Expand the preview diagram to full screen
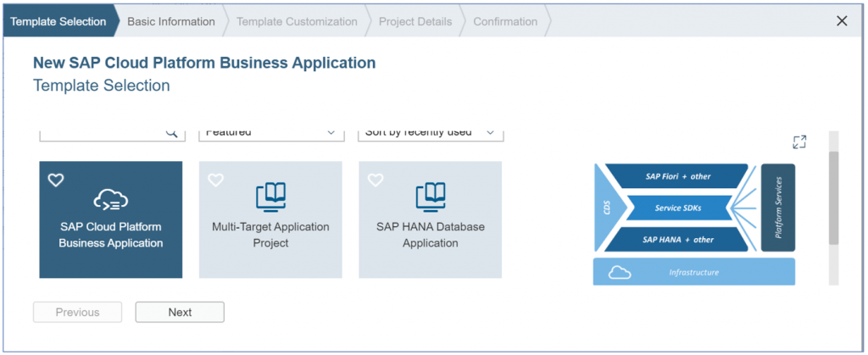 point(799,142)
